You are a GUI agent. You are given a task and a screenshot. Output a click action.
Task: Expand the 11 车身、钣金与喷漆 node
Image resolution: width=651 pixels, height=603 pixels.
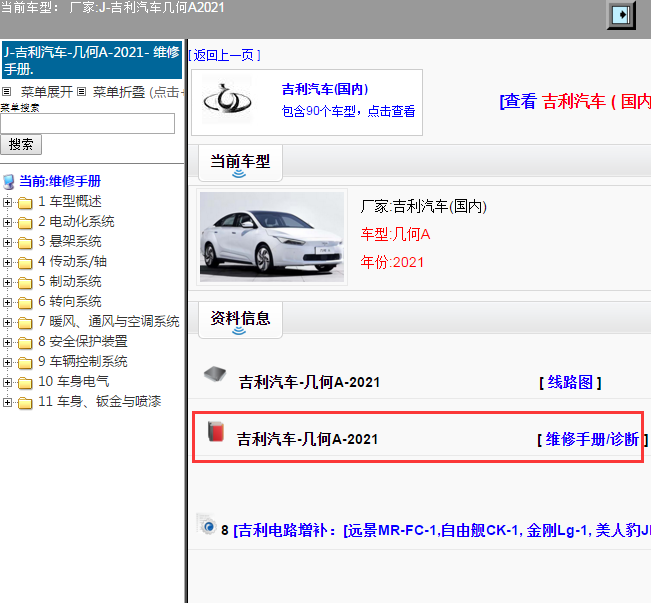click(7, 402)
